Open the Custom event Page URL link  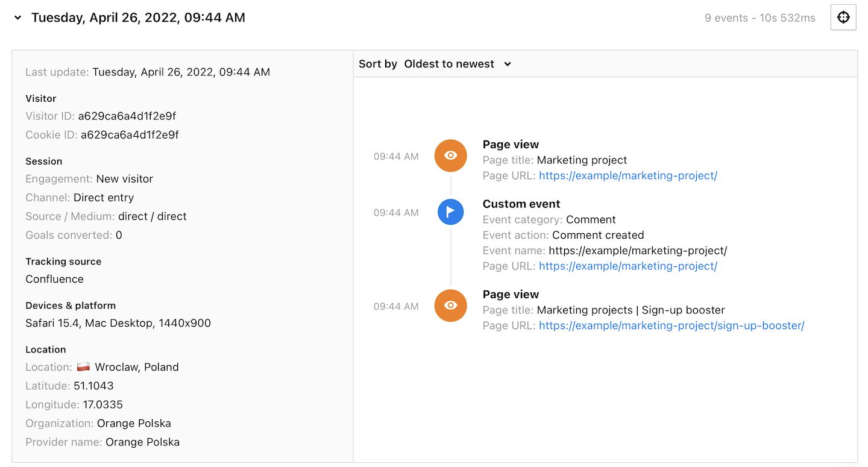[x=628, y=266]
